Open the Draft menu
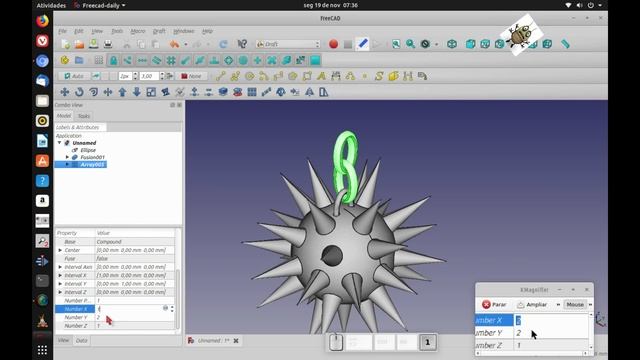 coord(159,31)
